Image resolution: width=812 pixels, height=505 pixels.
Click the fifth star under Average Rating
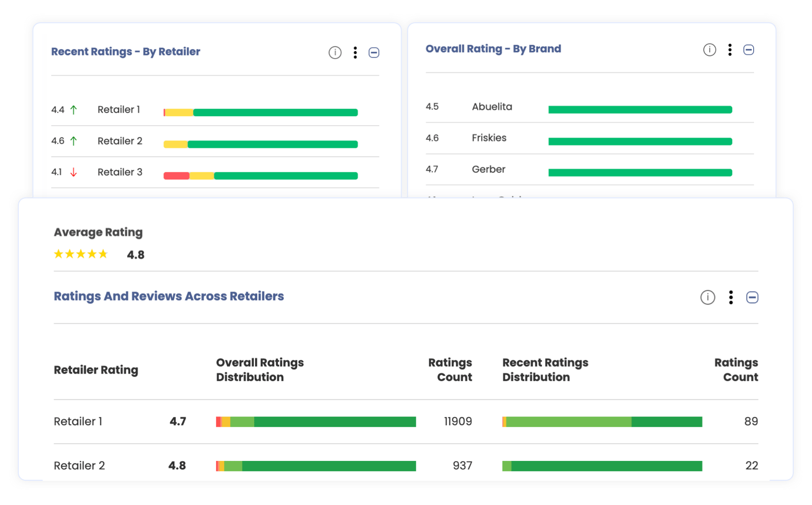104,254
